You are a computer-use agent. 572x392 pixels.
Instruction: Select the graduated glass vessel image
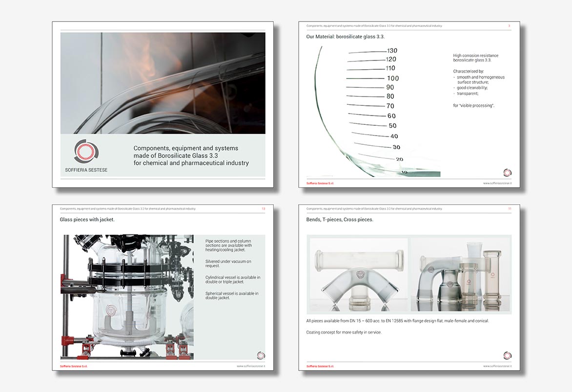[373, 112]
